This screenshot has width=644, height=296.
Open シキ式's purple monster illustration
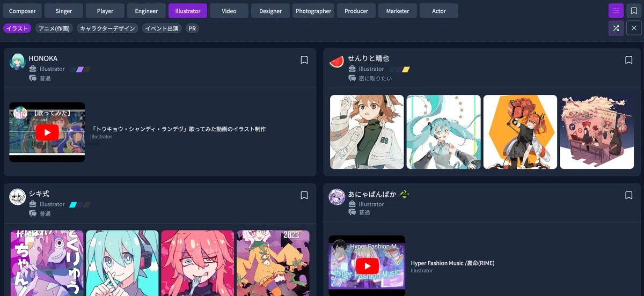tap(47, 263)
